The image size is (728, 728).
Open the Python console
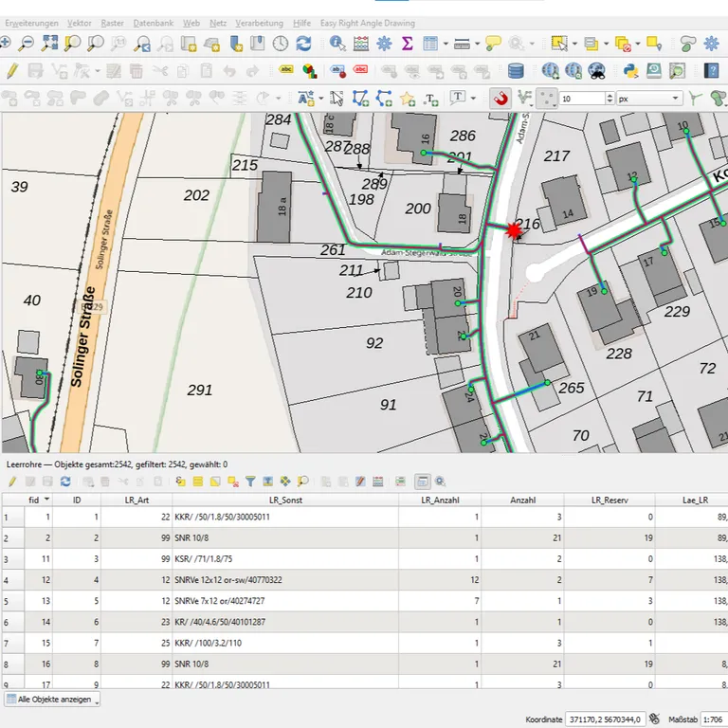point(630,71)
